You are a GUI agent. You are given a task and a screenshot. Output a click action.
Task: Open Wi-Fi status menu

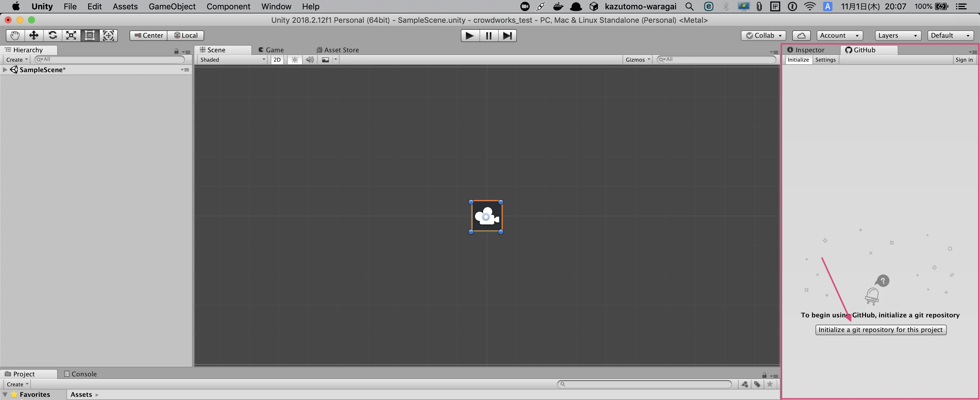click(x=810, y=6)
